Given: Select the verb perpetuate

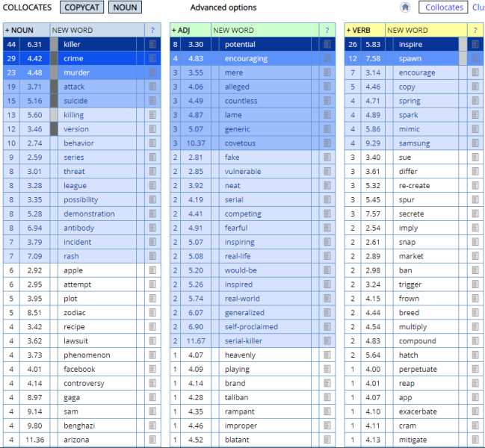Looking at the screenshot, I should [418, 369].
